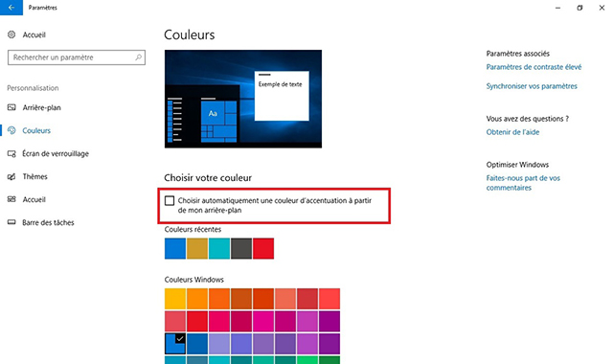Screen dimensions: 613x364
Task: Select last coral-red swatch in top Windows row
Action: (x=329, y=299)
